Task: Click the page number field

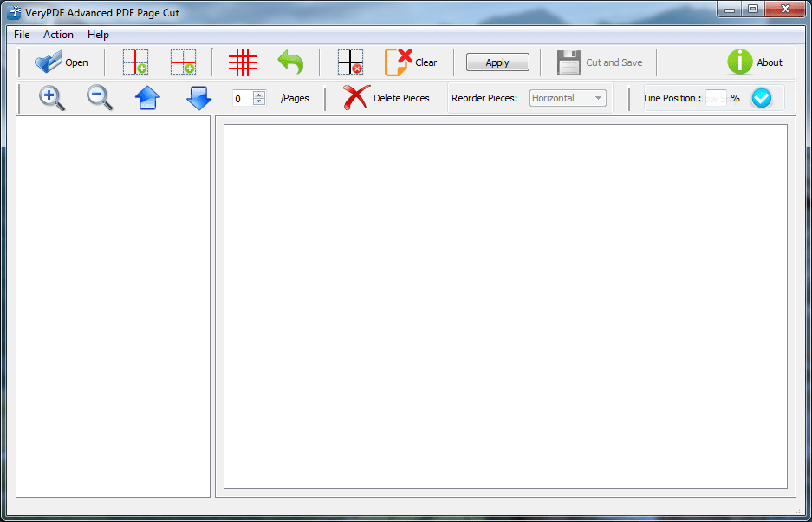Action: (243, 98)
